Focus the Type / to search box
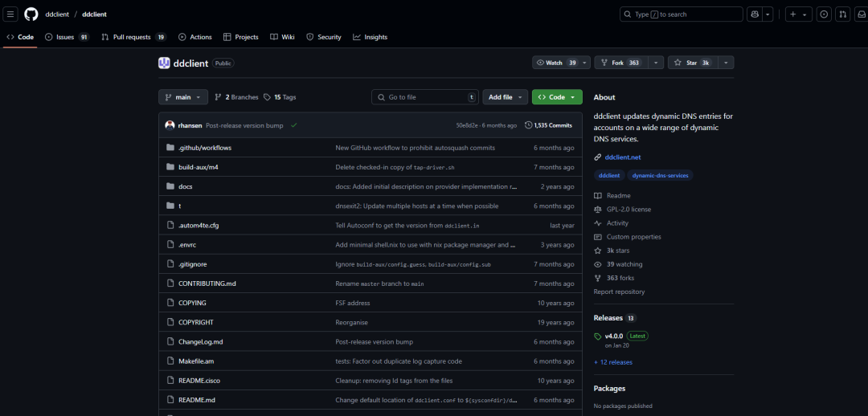Image resolution: width=868 pixels, height=416 pixels. (681, 14)
